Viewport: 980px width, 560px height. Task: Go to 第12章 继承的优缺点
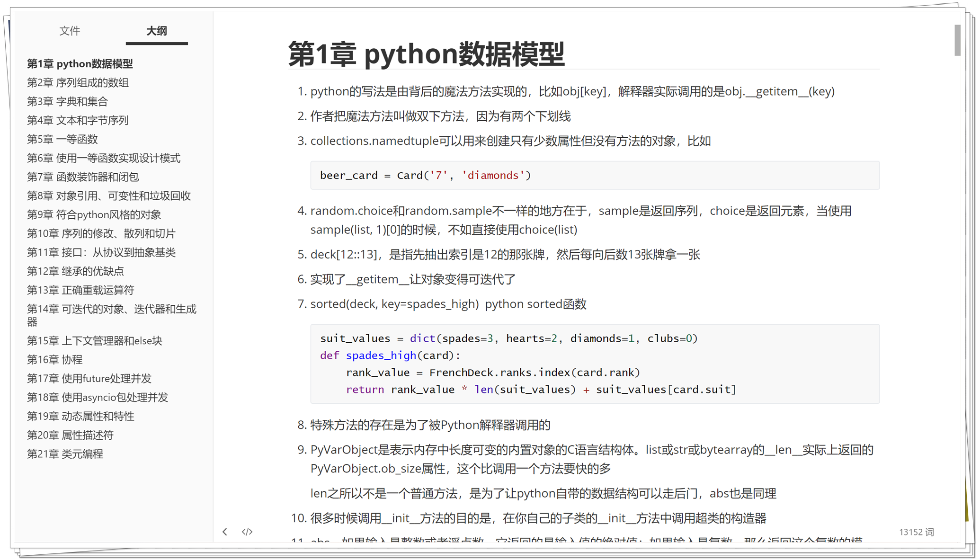[75, 271]
